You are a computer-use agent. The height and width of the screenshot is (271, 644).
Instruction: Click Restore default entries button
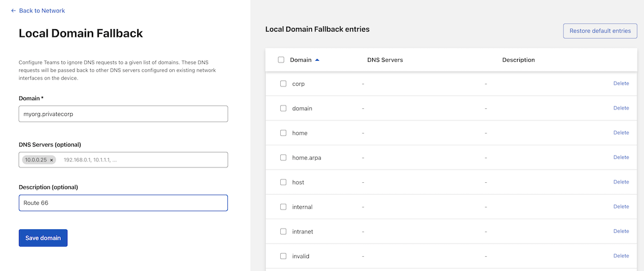(600, 31)
